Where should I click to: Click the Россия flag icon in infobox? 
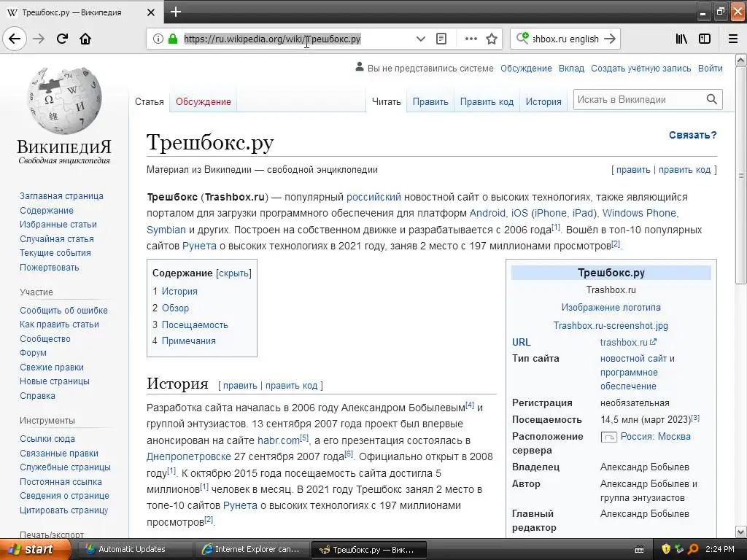pos(609,437)
